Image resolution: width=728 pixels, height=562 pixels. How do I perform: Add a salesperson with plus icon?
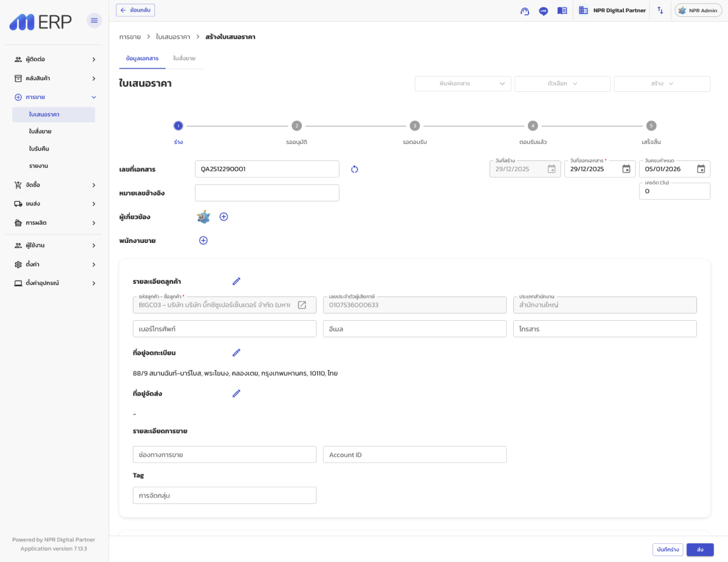203,241
